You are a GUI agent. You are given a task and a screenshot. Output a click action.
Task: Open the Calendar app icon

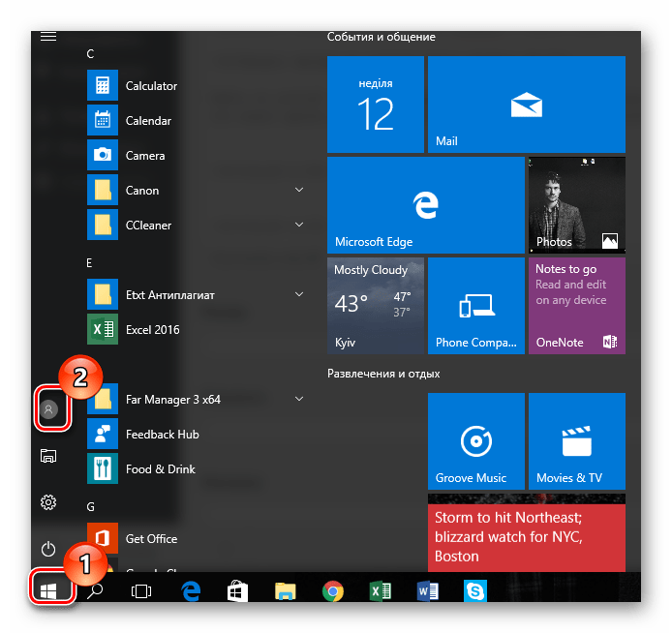[x=103, y=120]
